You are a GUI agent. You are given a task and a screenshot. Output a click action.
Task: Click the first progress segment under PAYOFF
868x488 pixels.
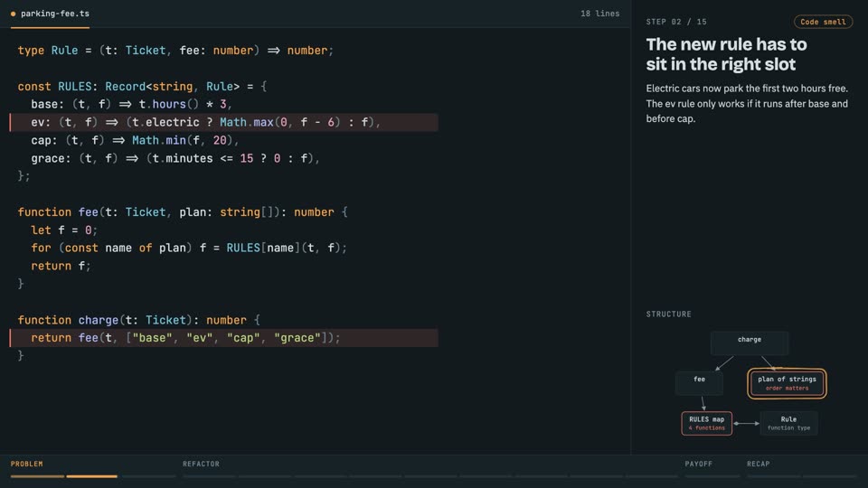click(712, 476)
